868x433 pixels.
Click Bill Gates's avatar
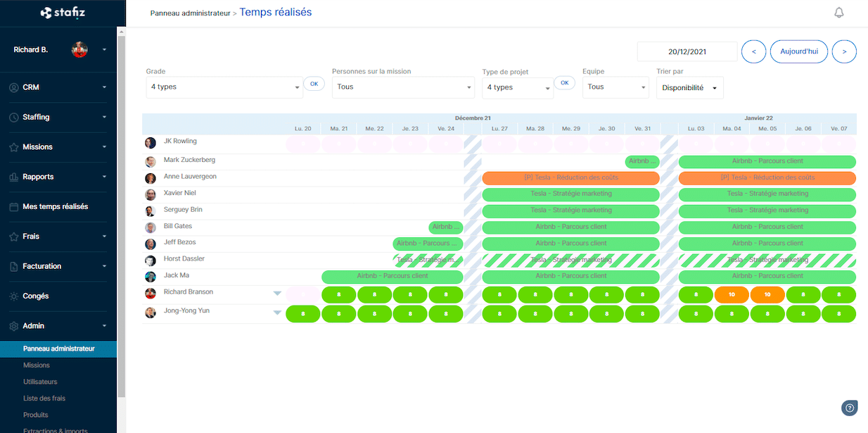pos(151,227)
